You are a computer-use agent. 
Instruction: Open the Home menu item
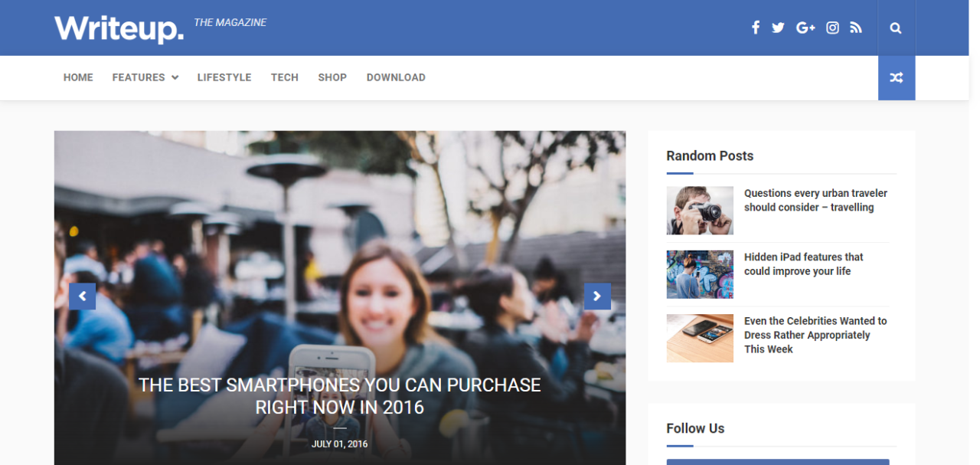coord(78,77)
